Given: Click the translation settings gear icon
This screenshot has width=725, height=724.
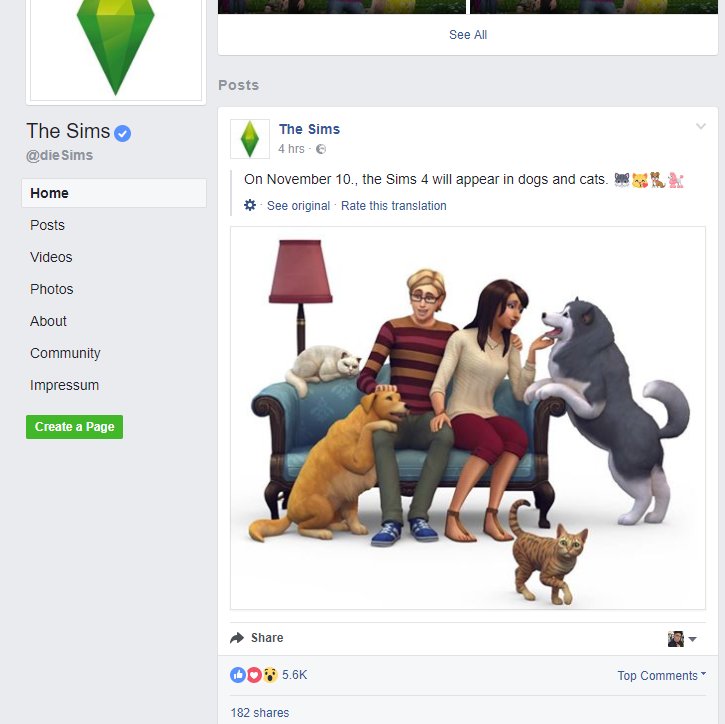Looking at the screenshot, I should [250, 205].
